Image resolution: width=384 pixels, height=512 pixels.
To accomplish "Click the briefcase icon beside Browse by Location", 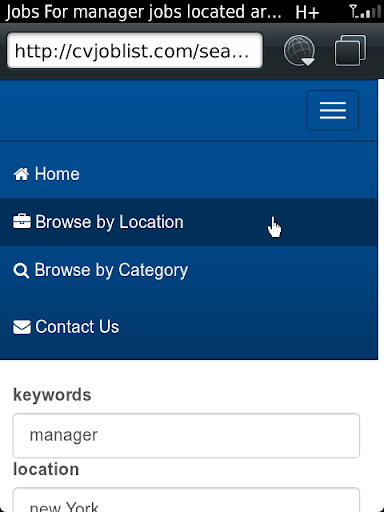I will pos(22,222).
